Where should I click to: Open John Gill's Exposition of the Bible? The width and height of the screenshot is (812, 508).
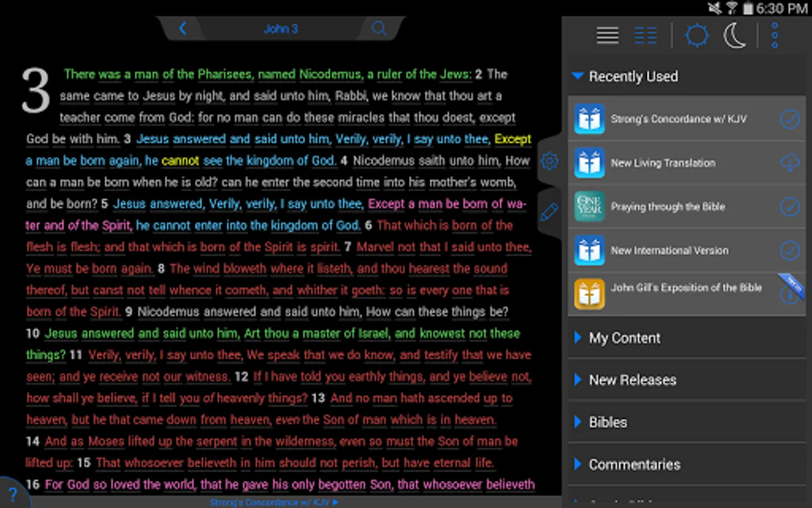point(687,294)
